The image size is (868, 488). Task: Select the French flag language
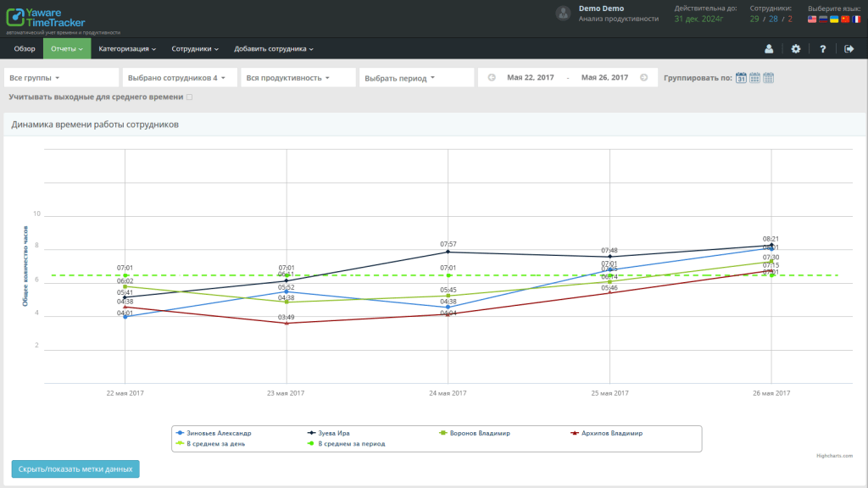[x=856, y=19]
